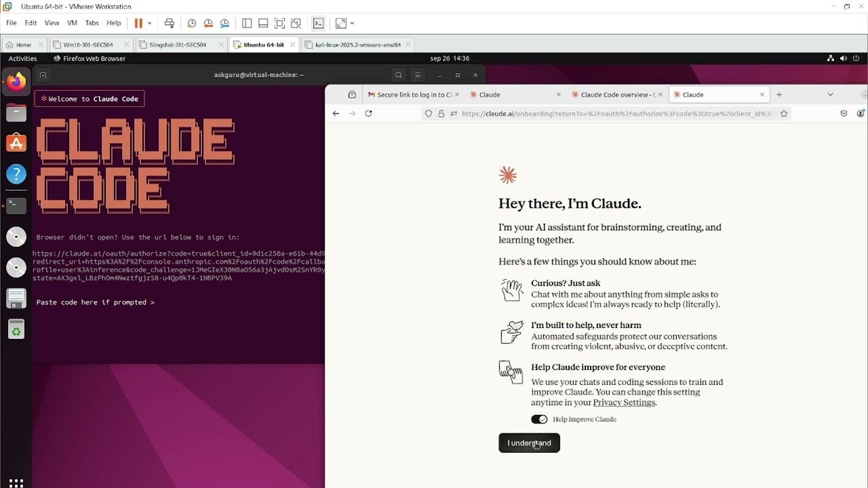The height and width of the screenshot is (488, 868).
Task: Open the power options dropdown beside pause
Action: tap(150, 23)
